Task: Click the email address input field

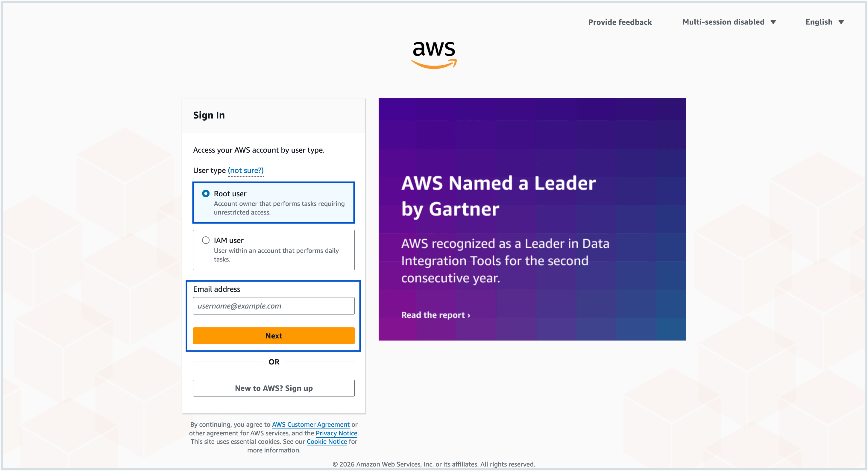Action: click(x=274, y=306)
